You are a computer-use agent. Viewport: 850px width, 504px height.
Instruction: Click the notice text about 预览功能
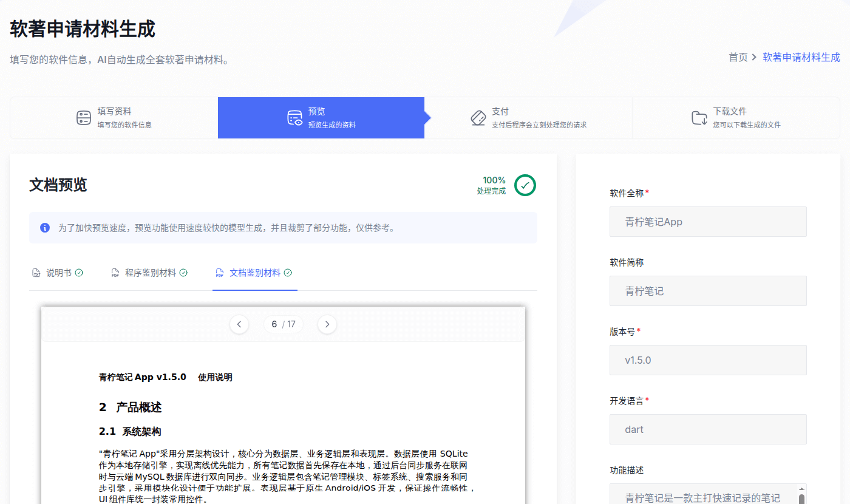[x=226, y=228]
